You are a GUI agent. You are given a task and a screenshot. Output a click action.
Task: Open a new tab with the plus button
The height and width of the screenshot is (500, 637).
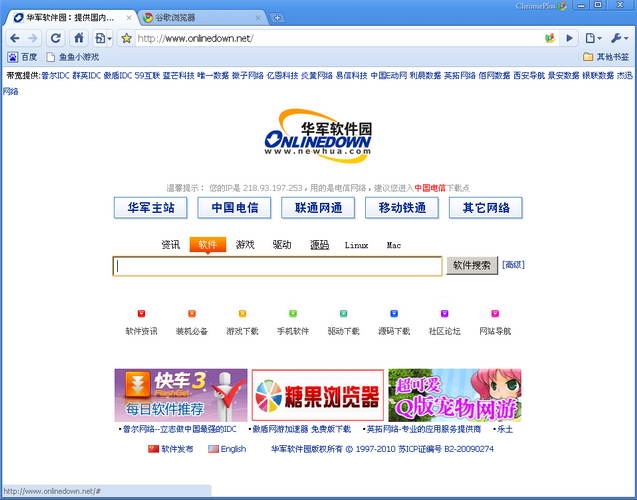277,18
